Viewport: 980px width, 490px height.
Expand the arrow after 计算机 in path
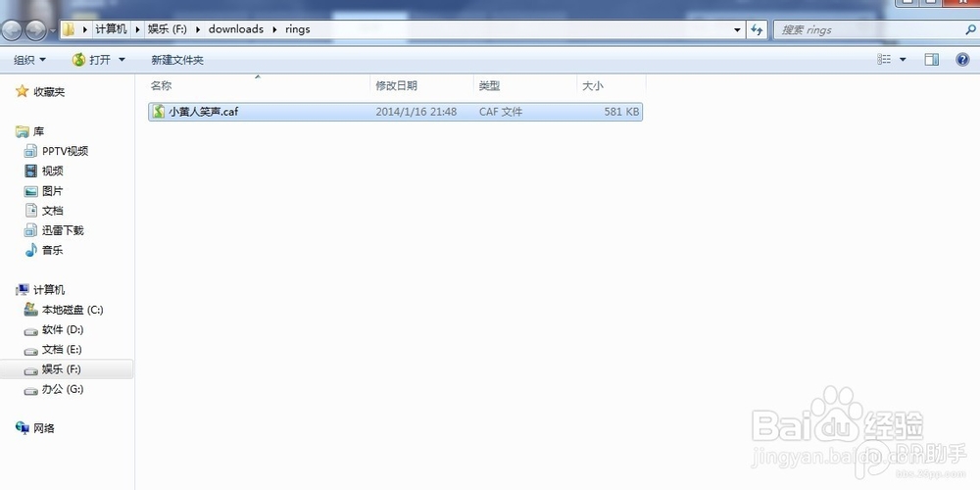click(137, 29)
